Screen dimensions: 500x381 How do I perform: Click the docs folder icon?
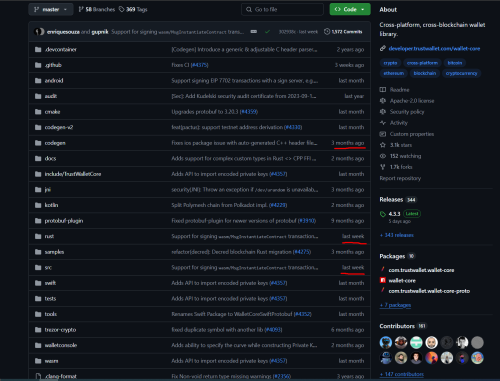[38, 158]
